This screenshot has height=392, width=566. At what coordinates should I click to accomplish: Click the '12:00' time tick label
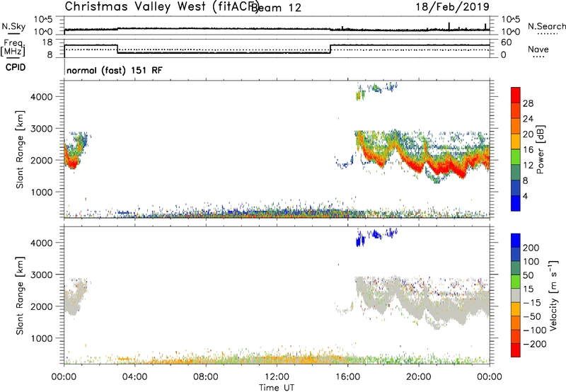(x=277, y=377)
